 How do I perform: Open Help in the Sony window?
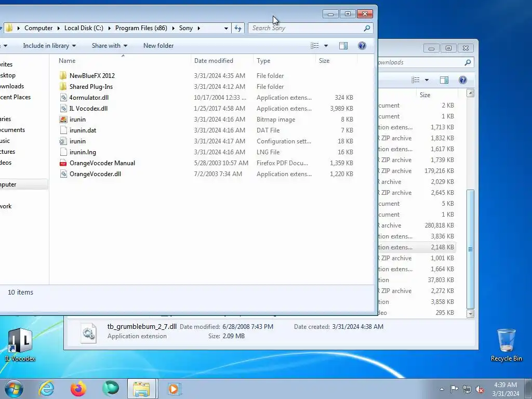click(x=362, y=46)
